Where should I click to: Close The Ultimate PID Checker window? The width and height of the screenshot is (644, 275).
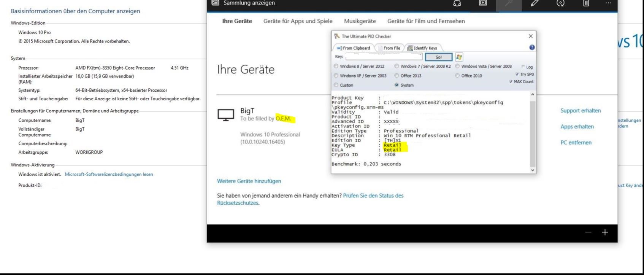(x=531, y=36)
